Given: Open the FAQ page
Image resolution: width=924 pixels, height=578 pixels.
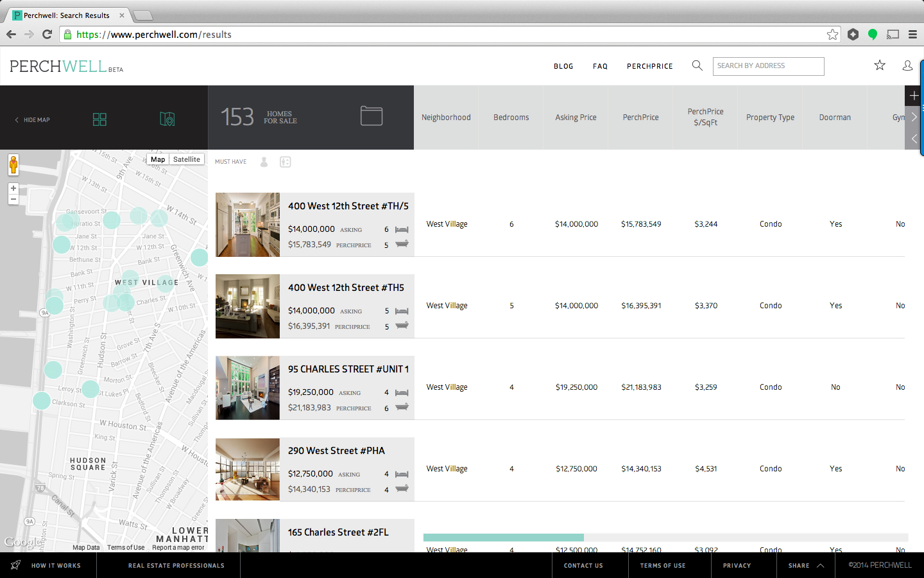Looking at the screenshot, I should 600,66.
